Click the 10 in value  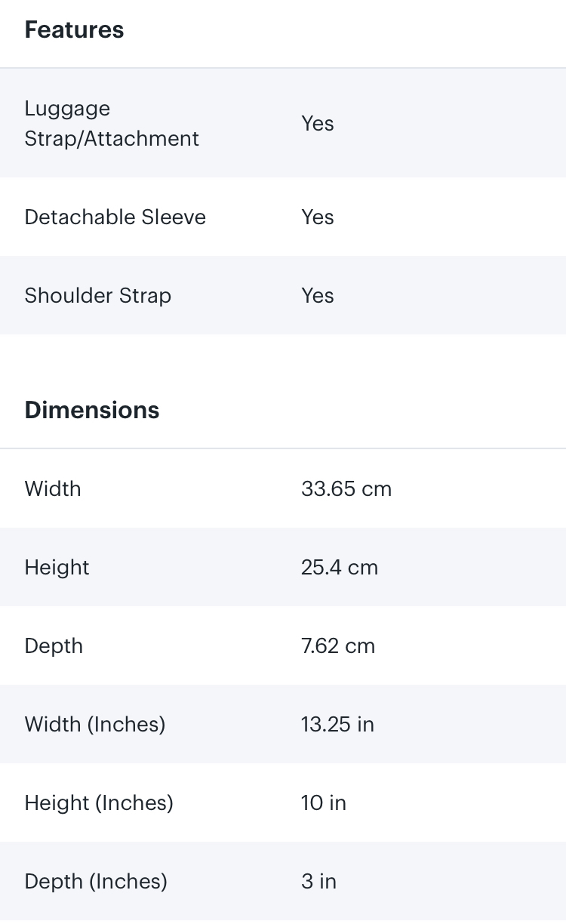tap(324, 803)
